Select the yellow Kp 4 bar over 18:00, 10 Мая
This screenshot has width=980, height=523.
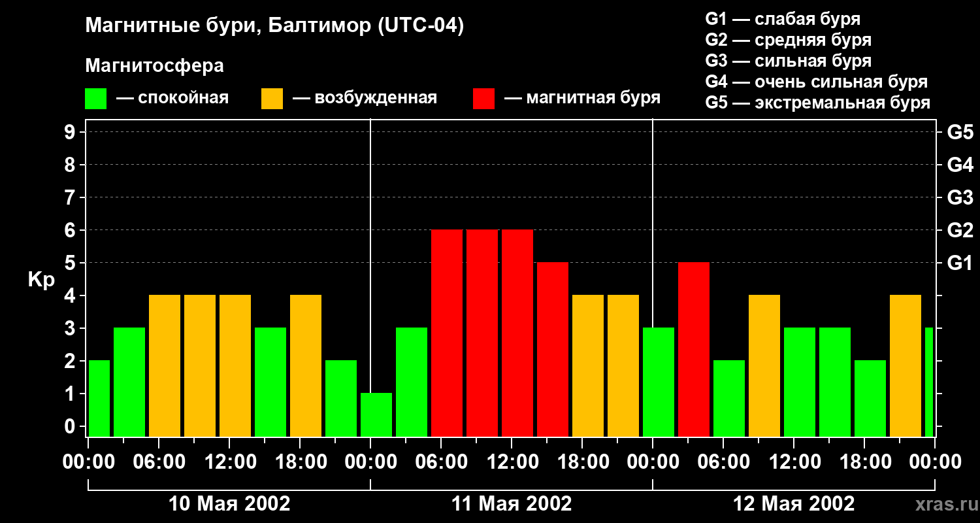pyautogui.click(x=306, y=365)
